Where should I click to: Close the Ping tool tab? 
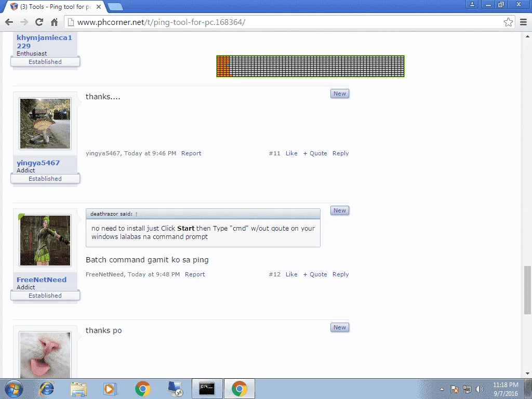(98, 7)
